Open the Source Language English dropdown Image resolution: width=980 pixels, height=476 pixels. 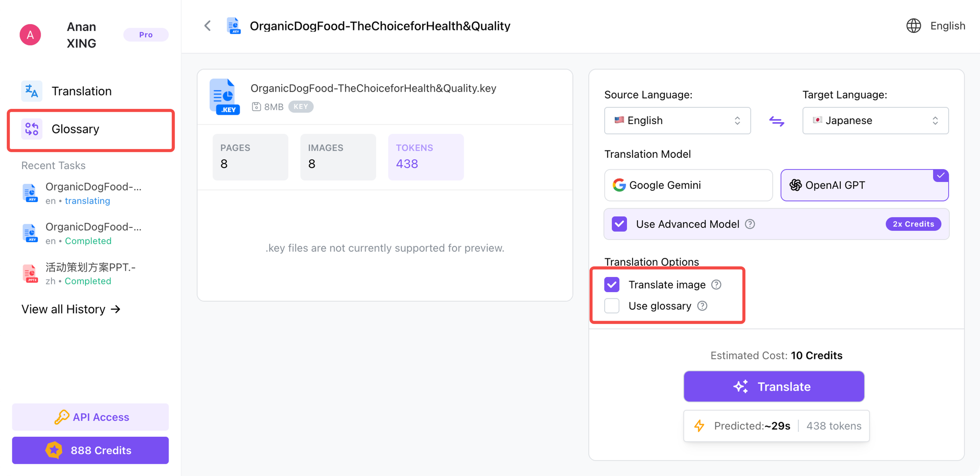pos(677,121)
